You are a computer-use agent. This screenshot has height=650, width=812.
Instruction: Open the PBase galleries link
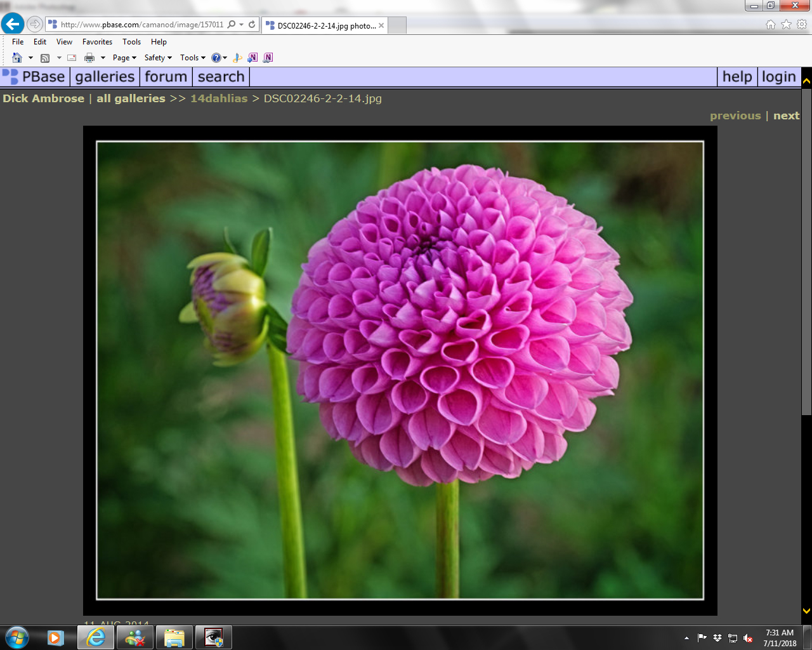pyautogui.click(x=105, y=77)
